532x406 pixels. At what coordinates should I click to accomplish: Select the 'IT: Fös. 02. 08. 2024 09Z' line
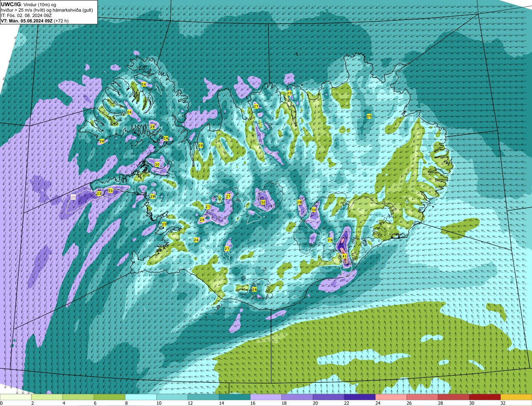26,15
